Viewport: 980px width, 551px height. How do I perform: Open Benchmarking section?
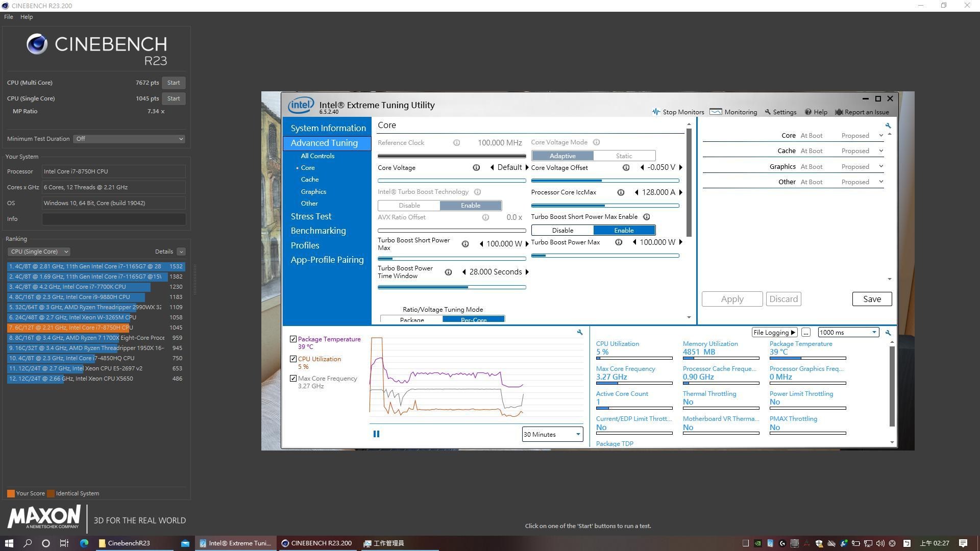(318, 231)
